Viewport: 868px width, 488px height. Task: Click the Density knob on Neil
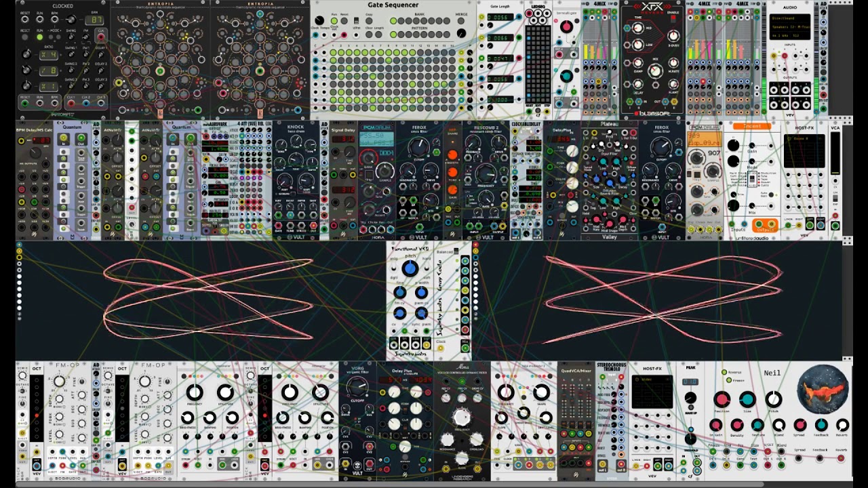737,425
